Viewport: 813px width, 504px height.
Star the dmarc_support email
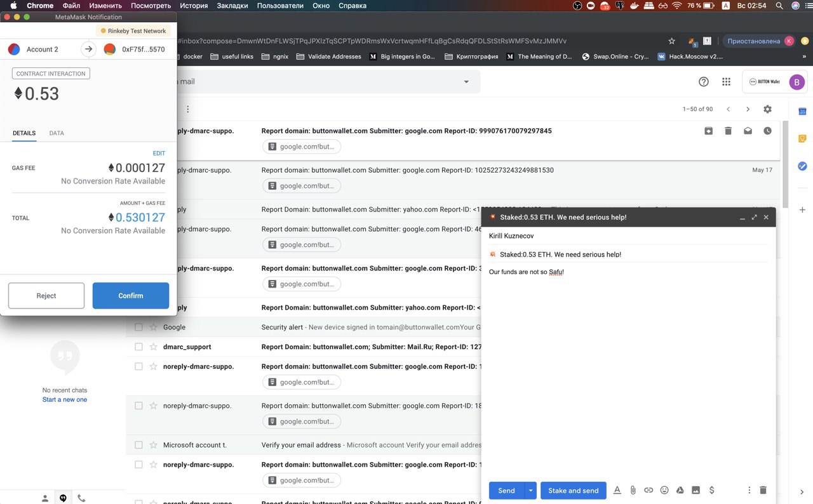[153, 347]
